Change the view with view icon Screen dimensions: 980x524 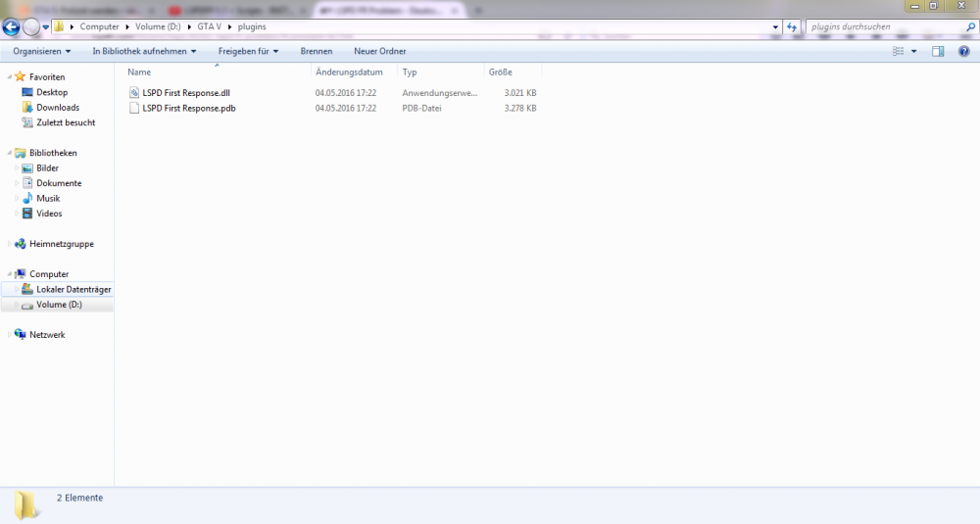[x=898, y=51]
